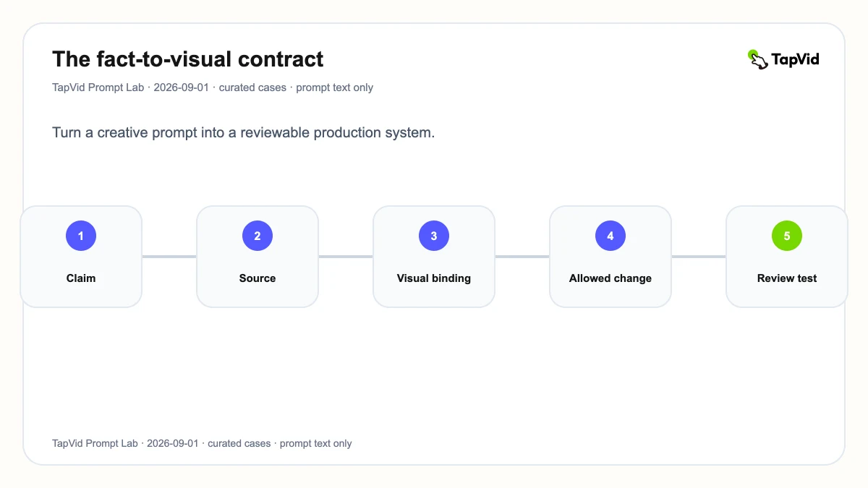
Task: Click connector between Visual binding and Allowed change
Action: point(522,257)
